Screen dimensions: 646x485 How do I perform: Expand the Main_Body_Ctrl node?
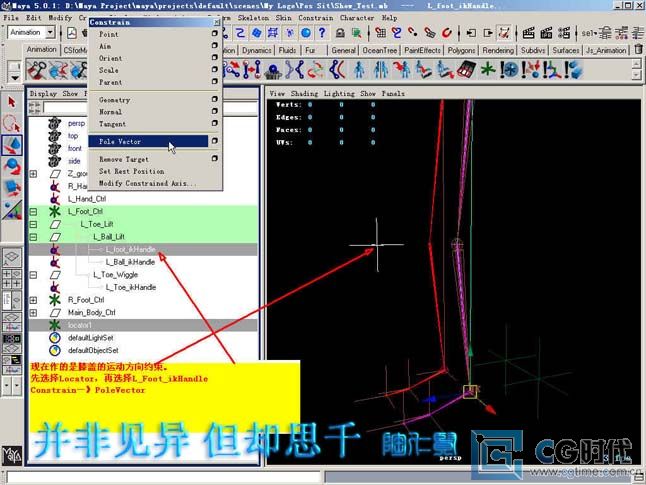pyautogui.click(x=33, y=313)
